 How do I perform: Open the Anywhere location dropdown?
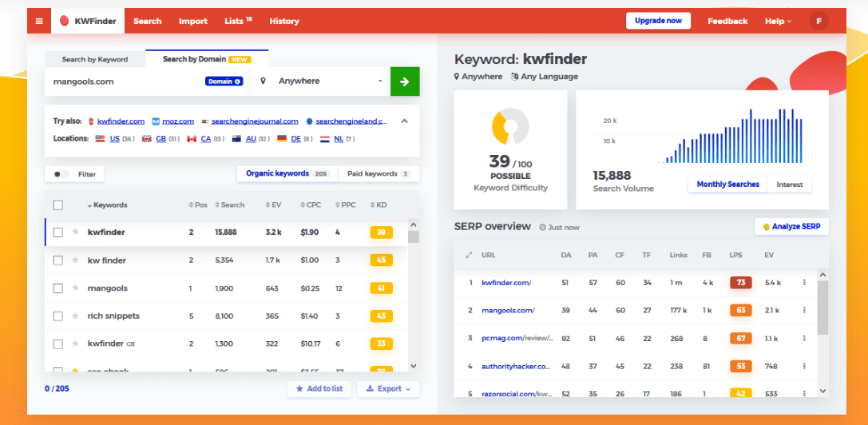click(321, 81)
